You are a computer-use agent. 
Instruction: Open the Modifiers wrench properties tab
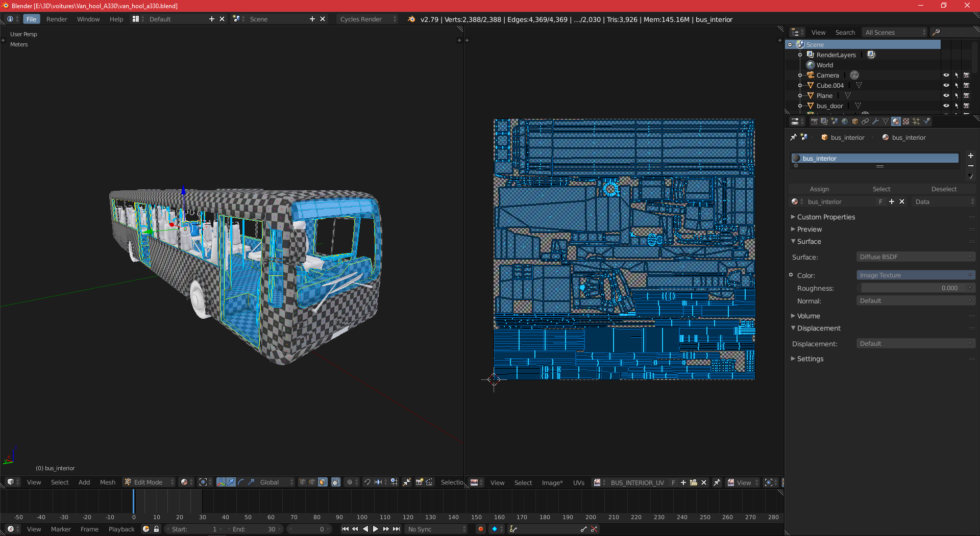875,121
